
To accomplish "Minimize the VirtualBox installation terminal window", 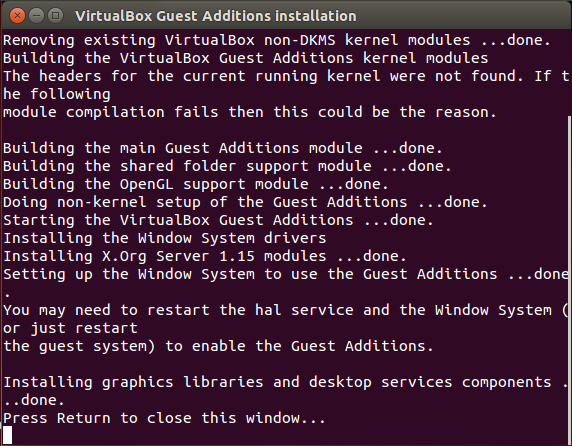I will (36, 16).
